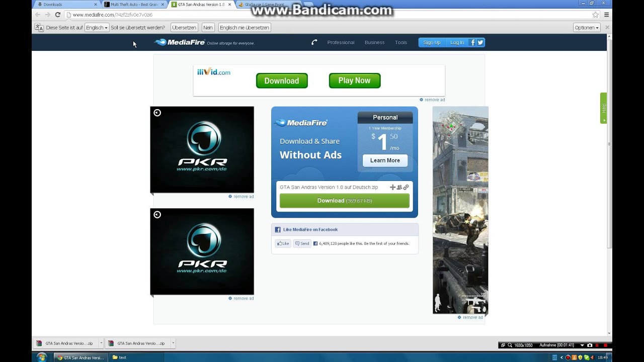Click the copy link icon beside file name

pyautogui.click(x=406, y=187)
